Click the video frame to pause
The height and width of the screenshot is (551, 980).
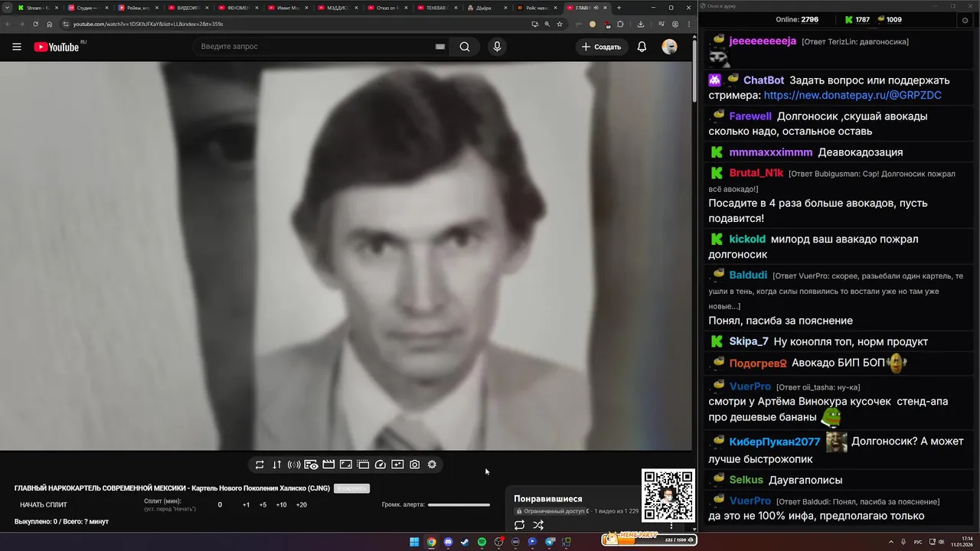pyautogui.click(x=345, y=256)
